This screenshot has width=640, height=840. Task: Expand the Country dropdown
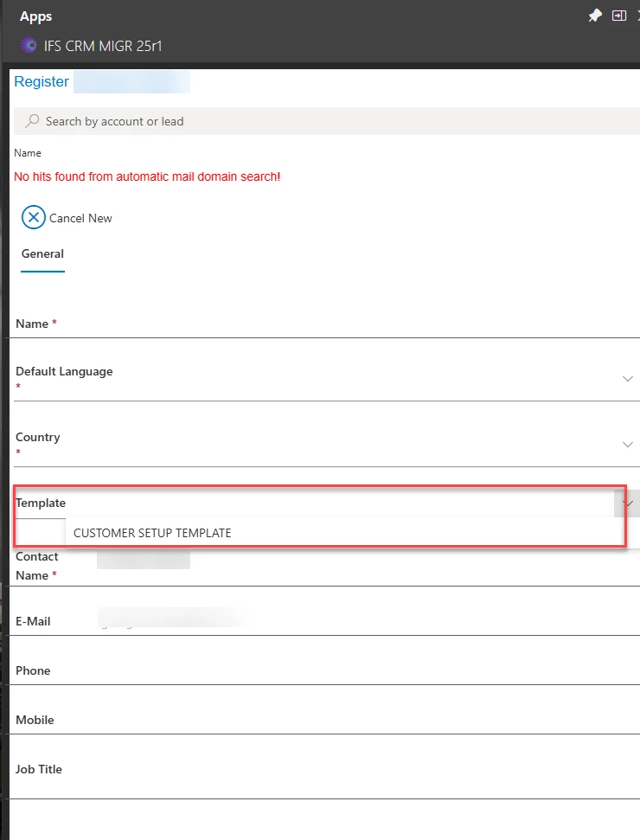[x=628, y=445]
